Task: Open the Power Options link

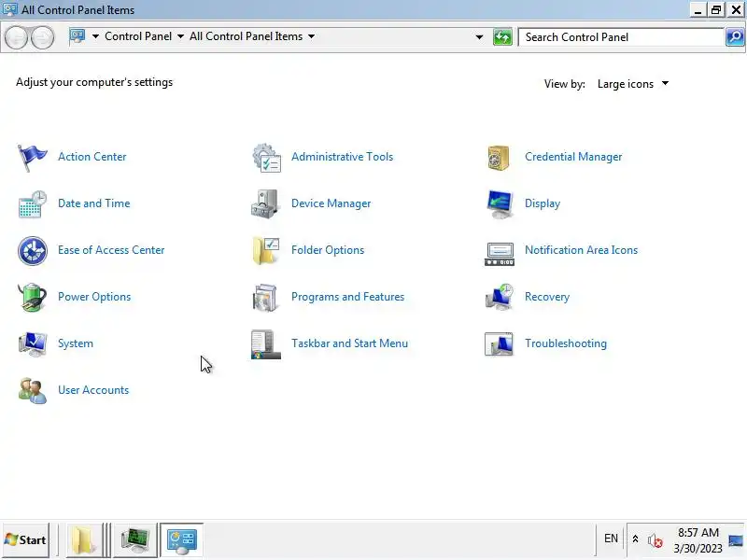Action: [x=94, y=297]
